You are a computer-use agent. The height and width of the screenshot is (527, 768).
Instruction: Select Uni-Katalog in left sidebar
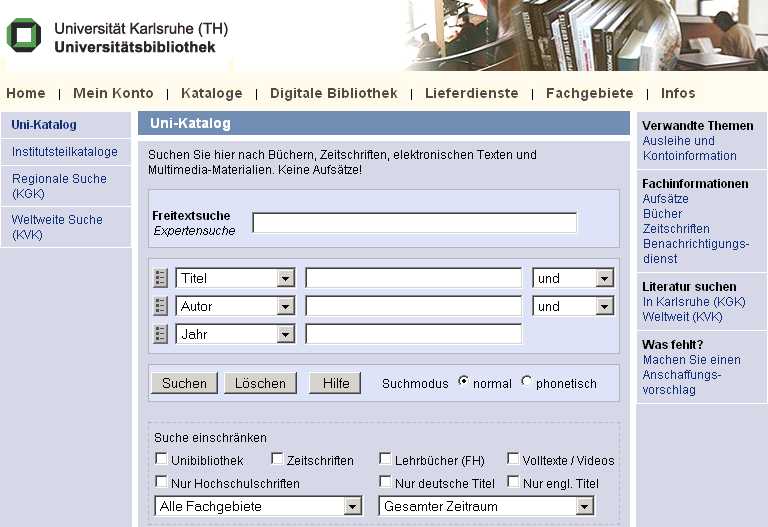tap(44, 124)
